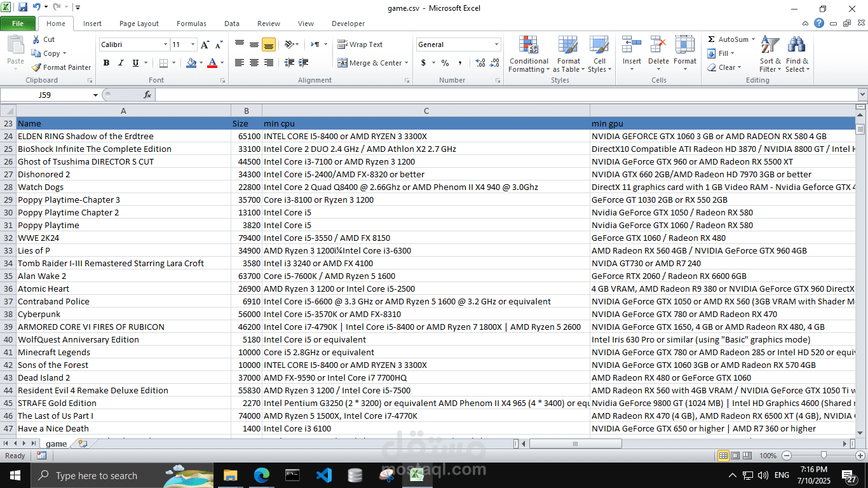Click the Save icon in Quick Access Toolbar
The height and width of the screenshot is (488, 868).
pyautogui.click(x=23, y=8)
